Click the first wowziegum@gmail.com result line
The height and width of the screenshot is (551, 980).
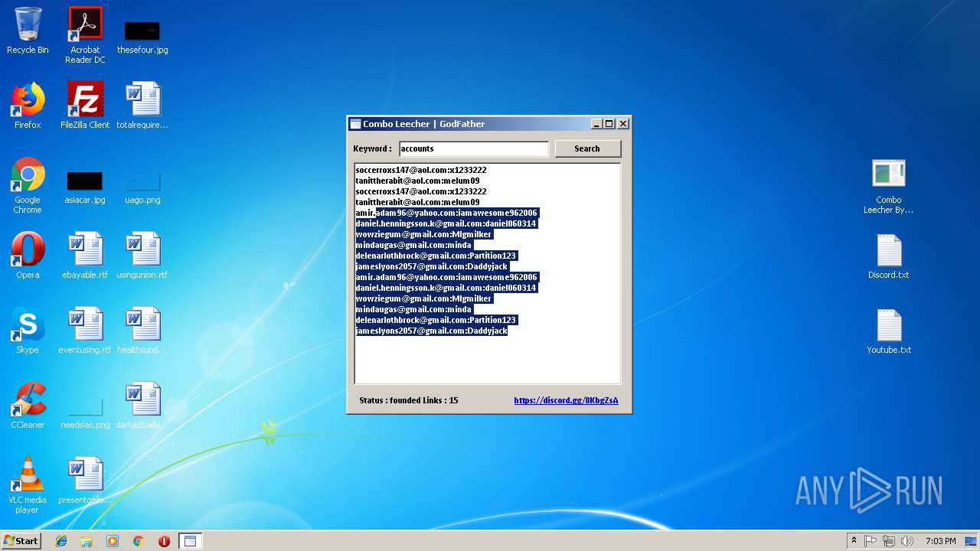[x=423, y=234]
